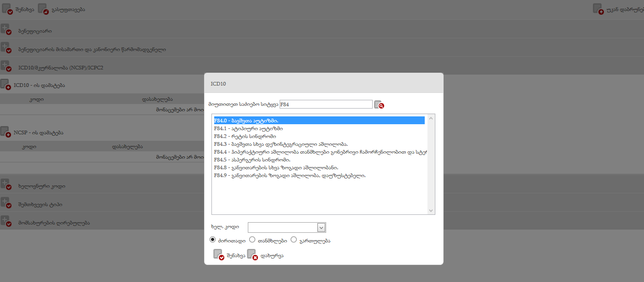Select F84.5 ასპერგერის სინდრომი from list
Image resolution: width=644 pixels, height=282 pixels.
click(252, 160)
